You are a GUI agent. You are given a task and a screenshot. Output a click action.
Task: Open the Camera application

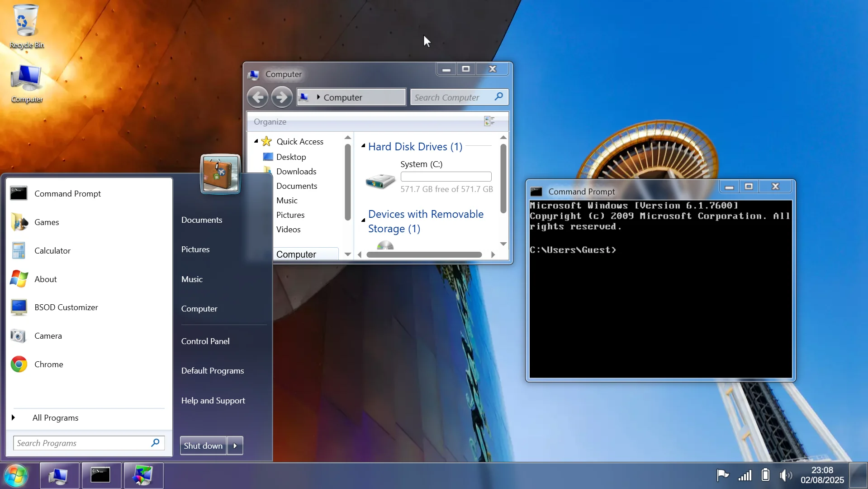pyautogui.click(x=48, y=336)
